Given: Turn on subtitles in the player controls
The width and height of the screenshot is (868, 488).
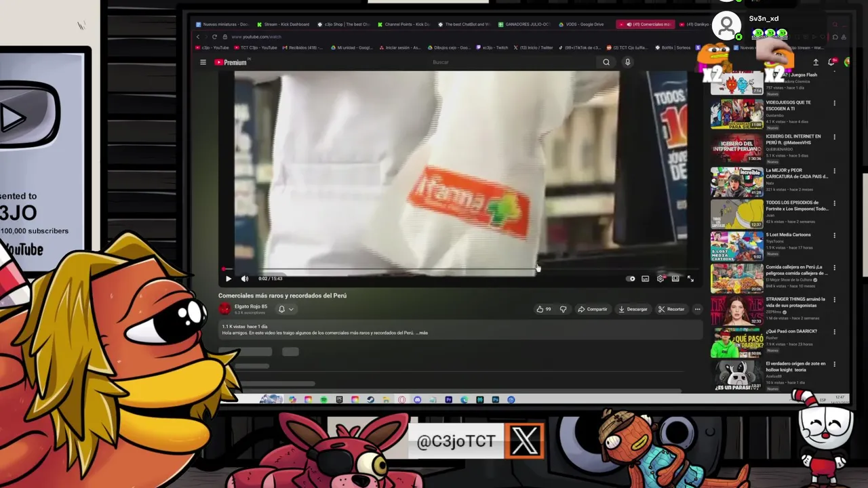Looking at the screenshot, I should tap(646, 279).
